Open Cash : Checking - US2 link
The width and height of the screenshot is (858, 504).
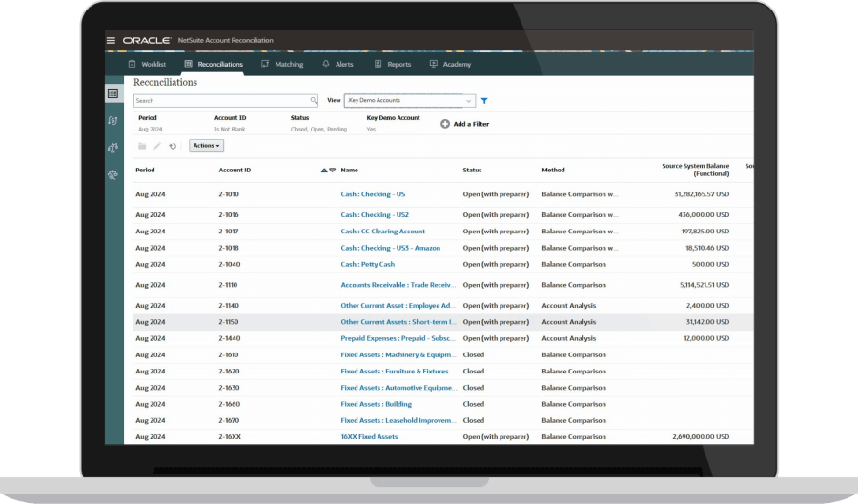pos(375,214)
